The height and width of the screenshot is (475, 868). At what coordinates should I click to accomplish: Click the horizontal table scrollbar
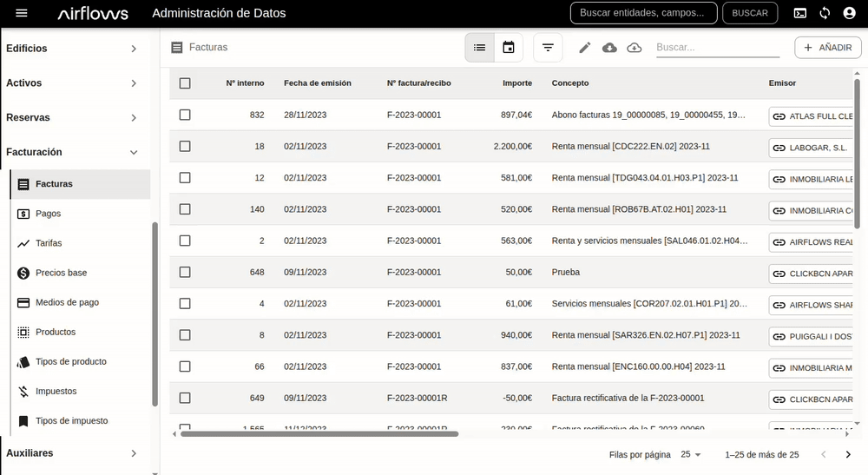[x=319, y=433]
